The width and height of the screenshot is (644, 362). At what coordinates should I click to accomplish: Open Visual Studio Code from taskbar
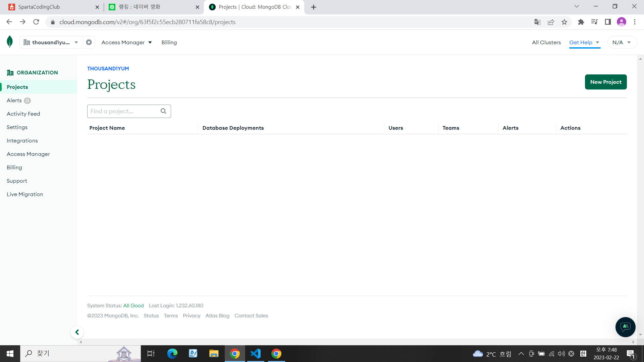[x=256, y=354]
